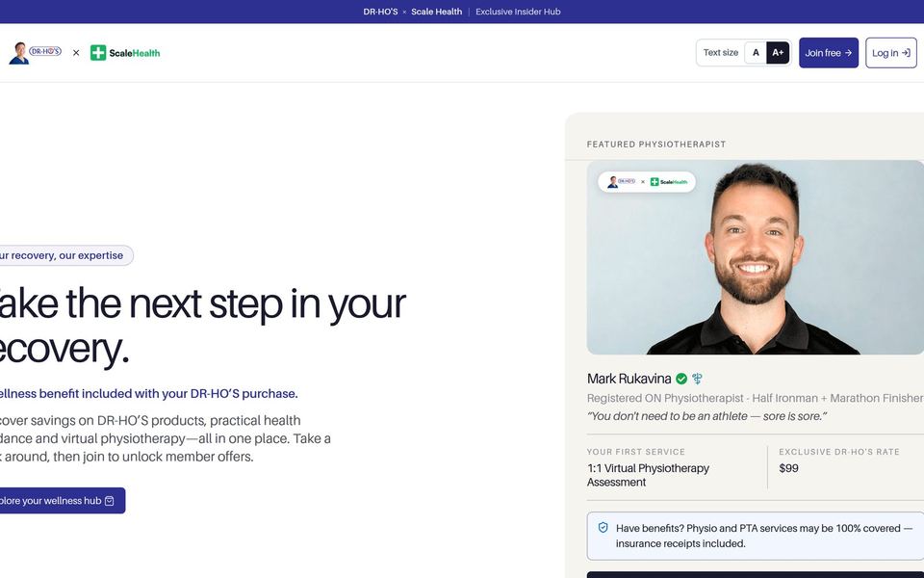
Task: Click the '$99' rate value
Action: coord(788,468)
